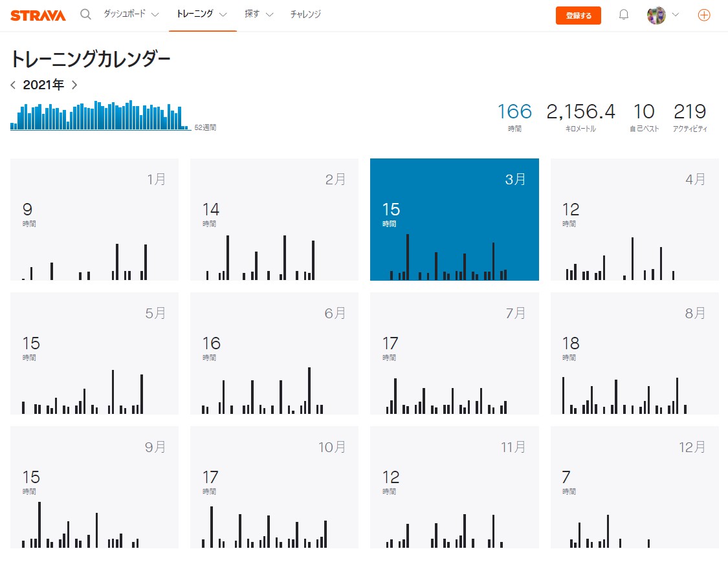Select the highlighted 3月 month card

[x=454, y=219]
